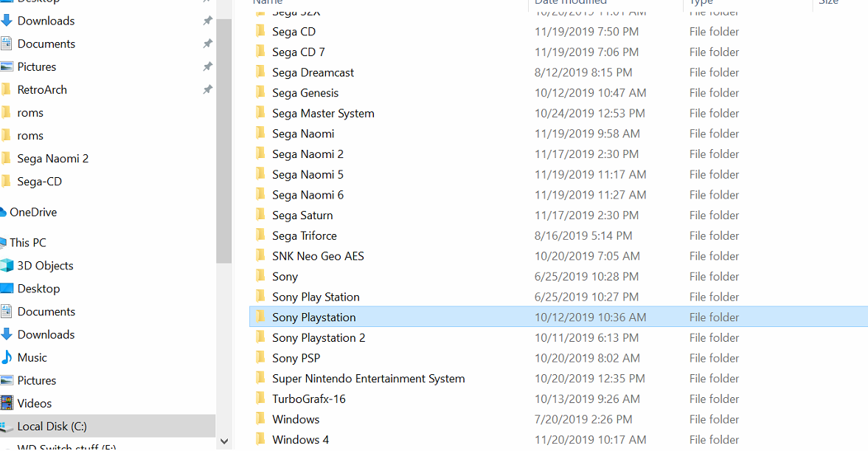Click the 3D Objects cube icon
This screenshot has height=451, width=868.
pos(6,266)
